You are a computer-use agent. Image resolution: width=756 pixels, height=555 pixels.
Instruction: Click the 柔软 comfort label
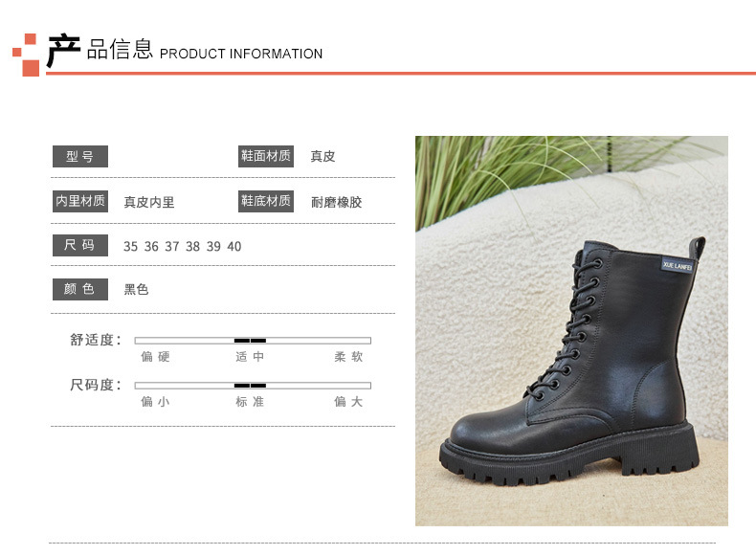pyautogui.click(x=348, y=356)
